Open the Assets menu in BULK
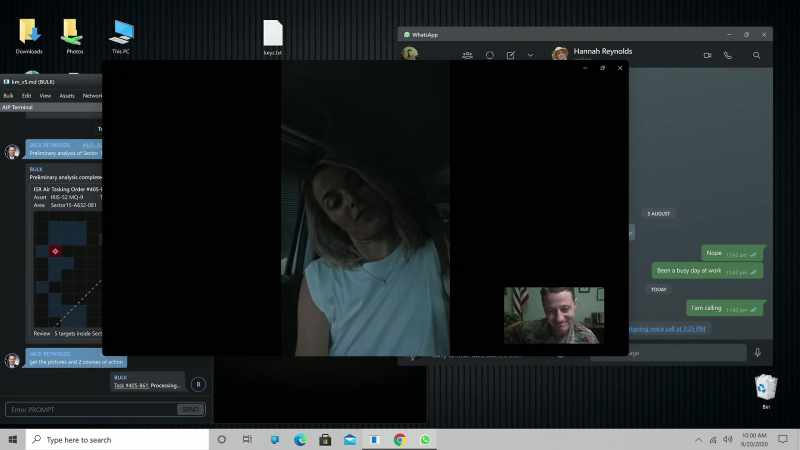The width and height of the screenshot is (800, 450). coord(67,95)
